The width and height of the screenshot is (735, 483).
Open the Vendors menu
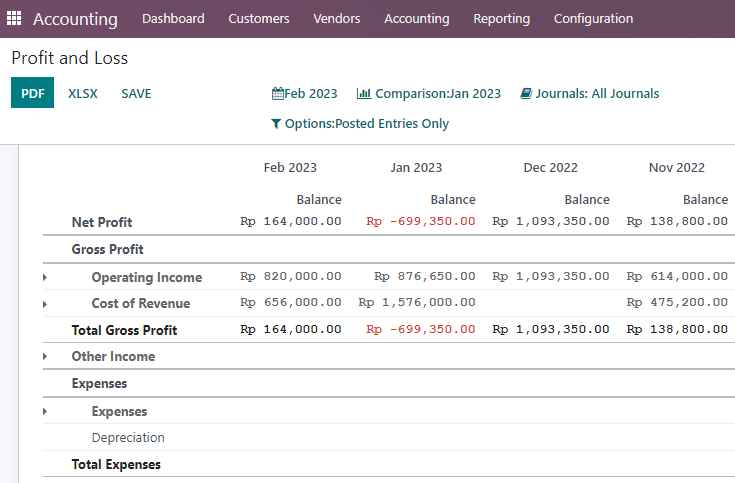point(337,19)
